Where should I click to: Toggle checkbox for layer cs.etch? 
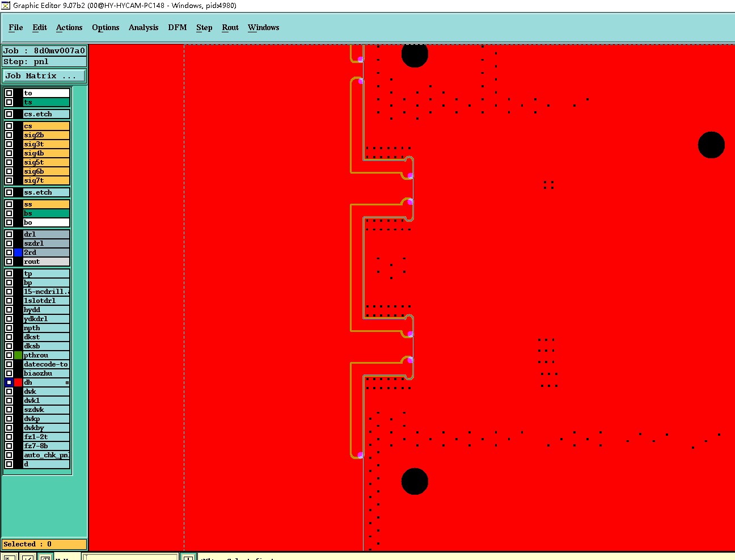click(x=9, y=114)
